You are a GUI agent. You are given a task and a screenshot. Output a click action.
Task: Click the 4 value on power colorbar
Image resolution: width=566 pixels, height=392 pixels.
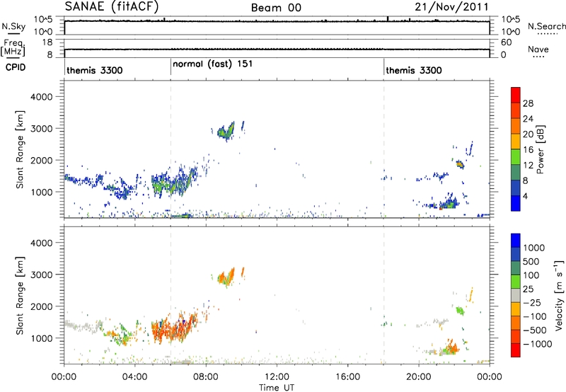pos(526,196)
